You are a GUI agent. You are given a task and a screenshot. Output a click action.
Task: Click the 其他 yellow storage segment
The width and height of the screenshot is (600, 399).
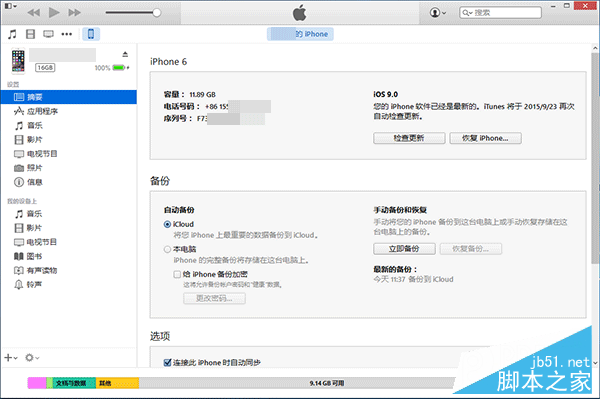117,383
